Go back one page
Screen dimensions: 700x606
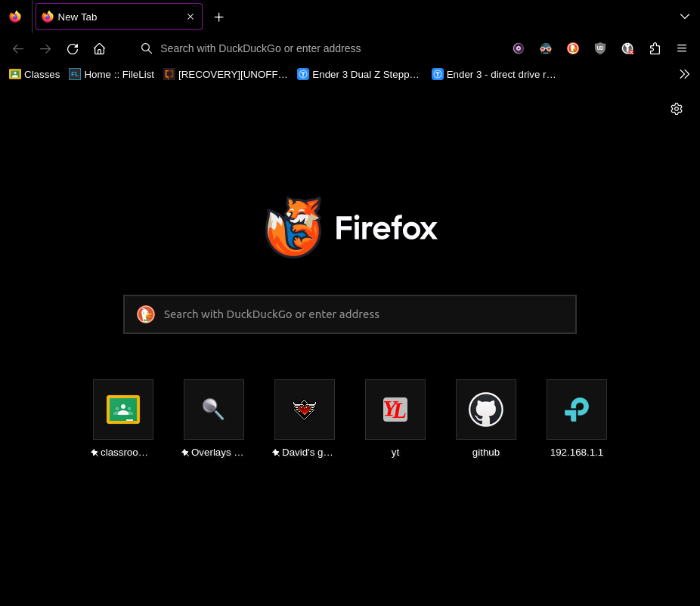pos(18,48)
